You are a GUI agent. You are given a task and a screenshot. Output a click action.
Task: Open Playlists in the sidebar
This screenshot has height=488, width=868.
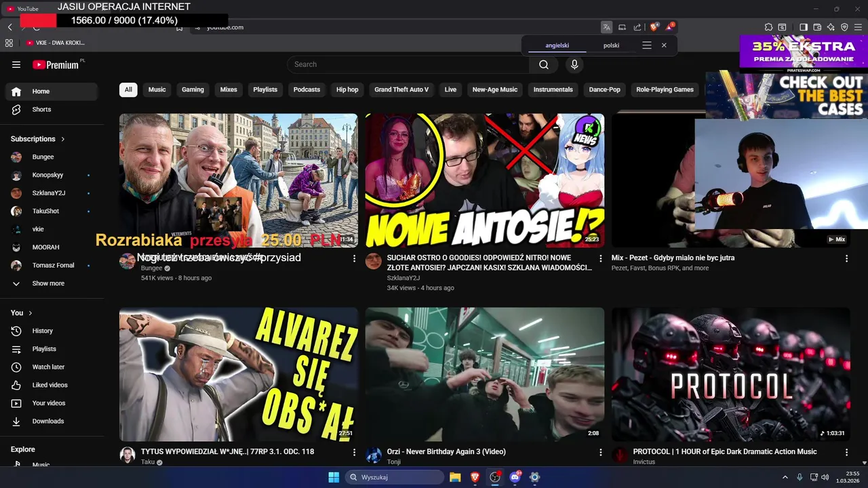[x=52, y=348]
